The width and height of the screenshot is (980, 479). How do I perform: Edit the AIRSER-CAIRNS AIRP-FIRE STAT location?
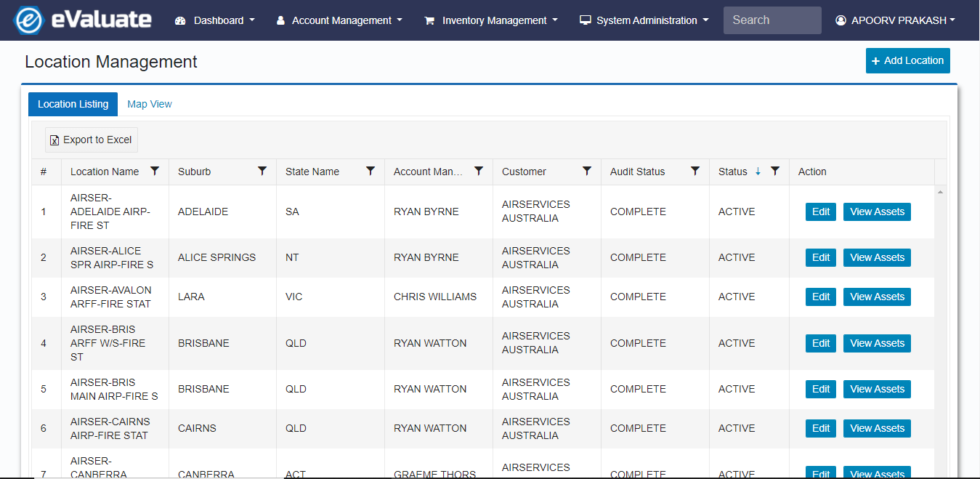click(821, 428)
